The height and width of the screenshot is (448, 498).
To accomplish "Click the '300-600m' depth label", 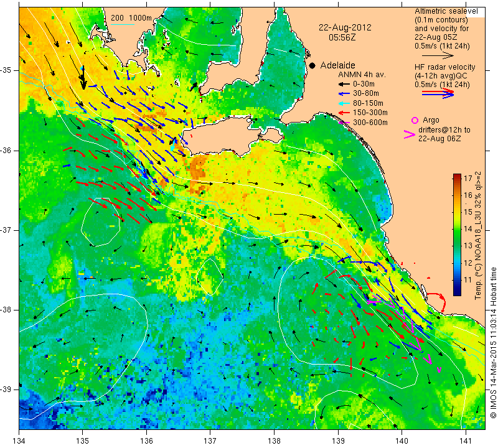I will pos(370,122).
